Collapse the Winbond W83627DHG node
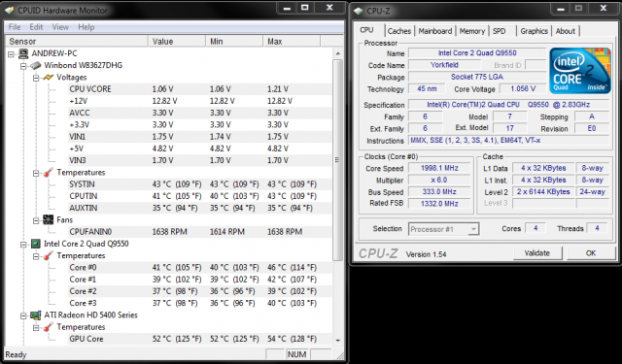 [23, 66]
